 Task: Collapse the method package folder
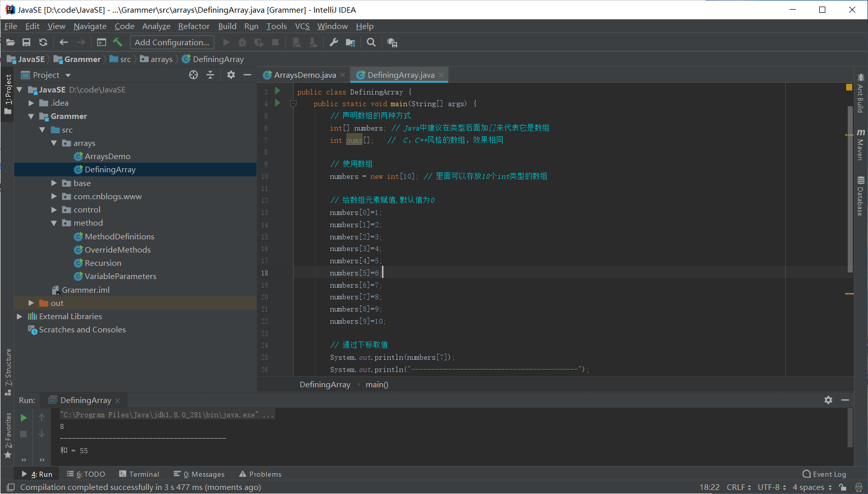[x=54, y=223]
